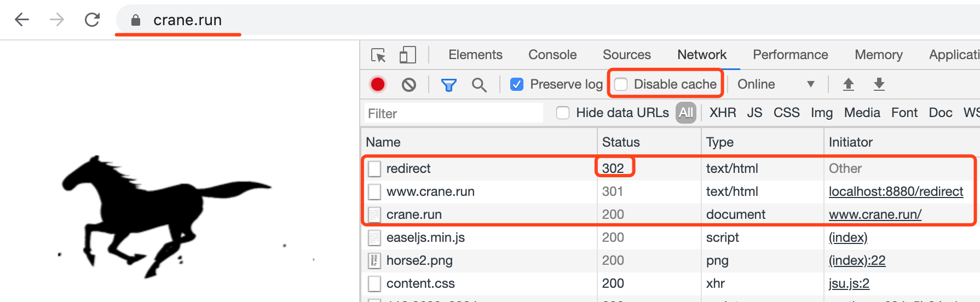The image size is (980, 302).
Task: Click the running horse image
Action: click(166, 216)
